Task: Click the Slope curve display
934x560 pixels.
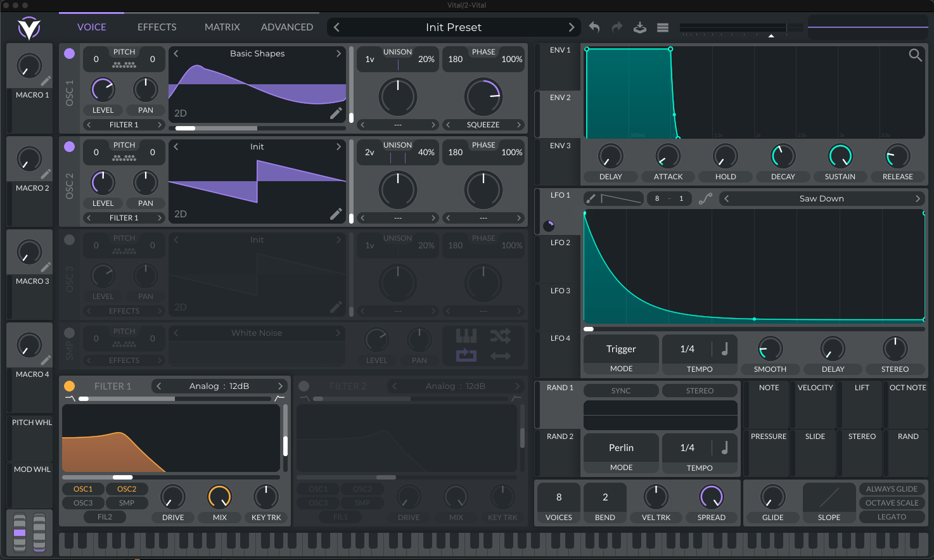Action: click(829, 497)
